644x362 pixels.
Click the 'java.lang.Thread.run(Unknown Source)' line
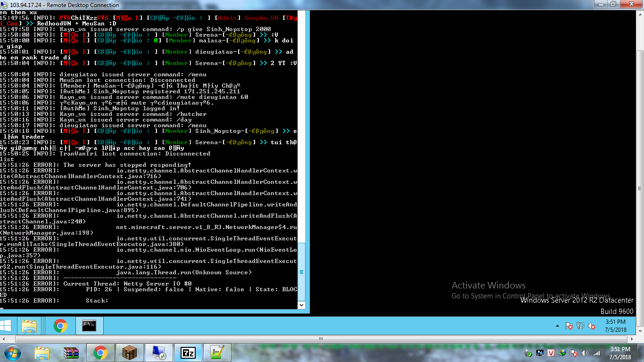tap(126, 272)
